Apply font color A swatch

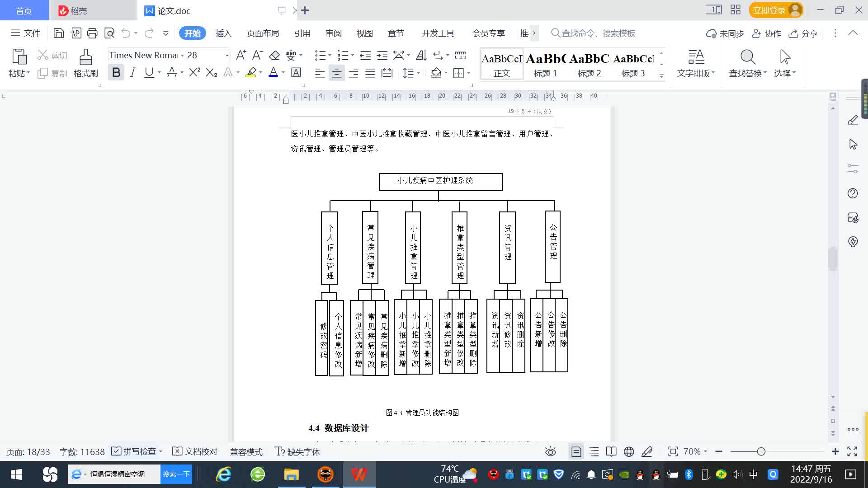coord(273,72)
